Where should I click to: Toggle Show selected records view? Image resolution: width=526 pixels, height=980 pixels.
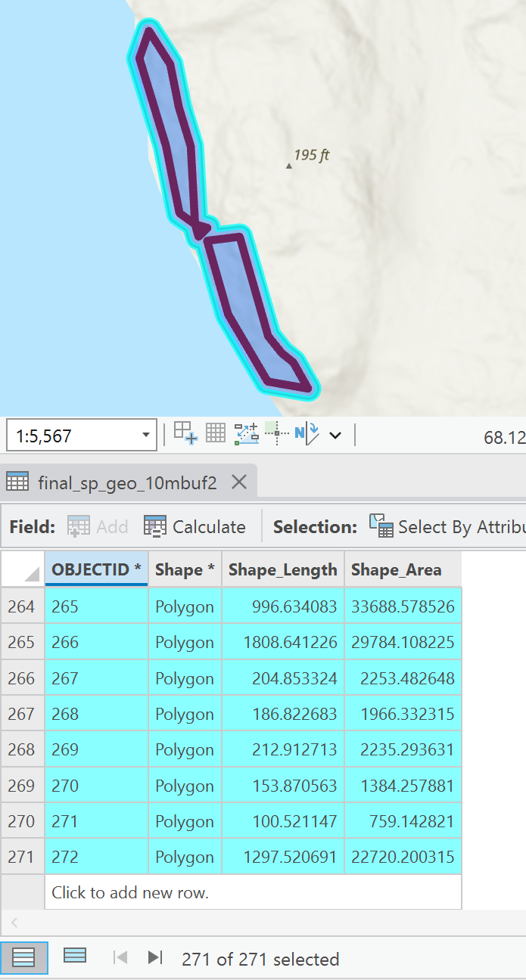(74, 956)
